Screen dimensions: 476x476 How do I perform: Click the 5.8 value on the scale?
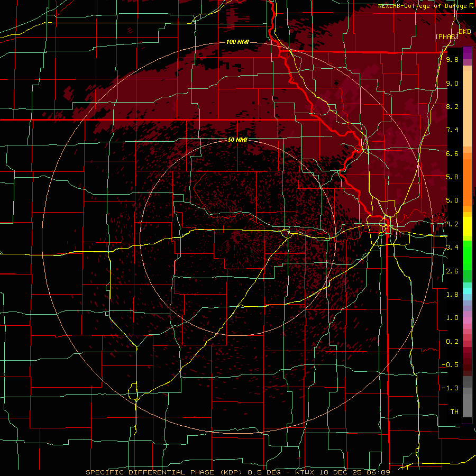point(452,177)
